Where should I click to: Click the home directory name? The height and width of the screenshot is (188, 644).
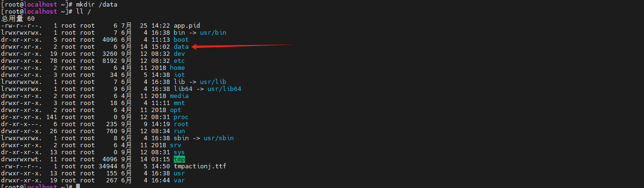click(177, 68)
